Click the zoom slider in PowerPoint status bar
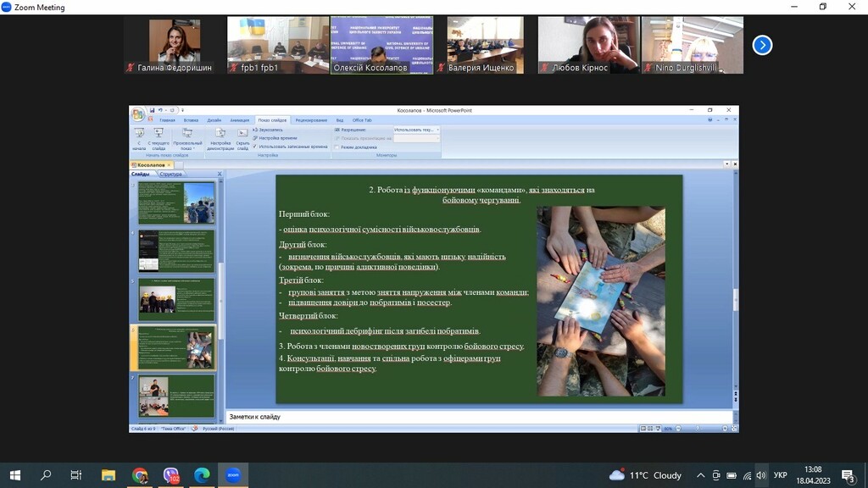 click(x=698, y=429)
